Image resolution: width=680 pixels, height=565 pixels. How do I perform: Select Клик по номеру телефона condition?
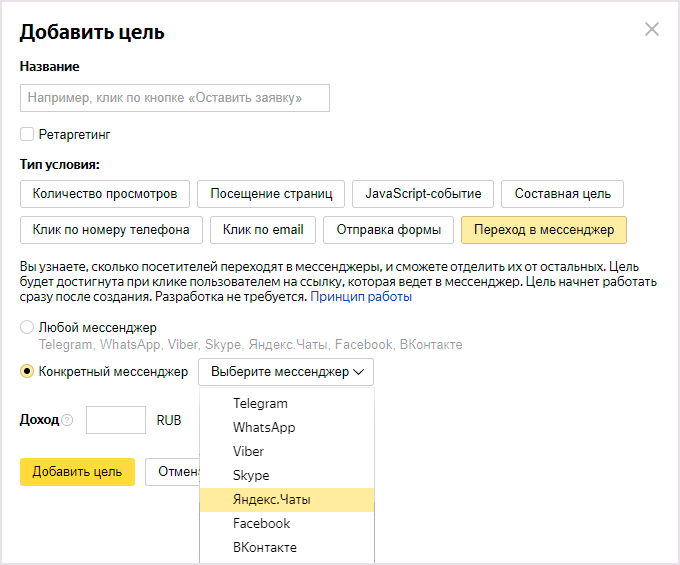[x=111, y=230]
